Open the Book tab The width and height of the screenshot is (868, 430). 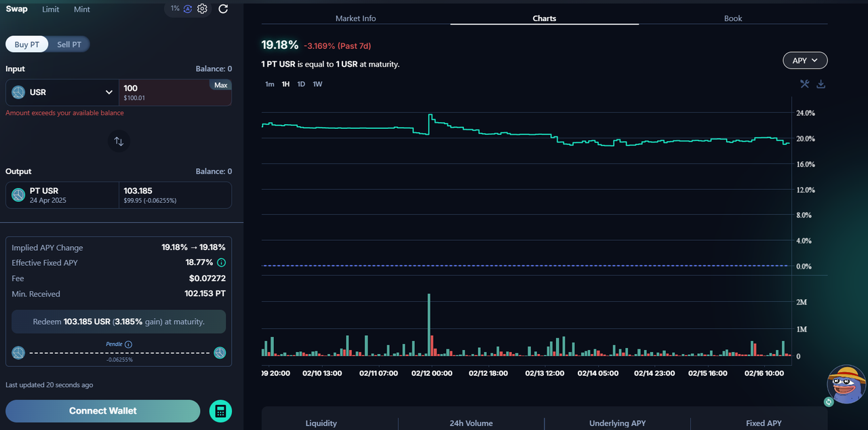coord(733,18)
